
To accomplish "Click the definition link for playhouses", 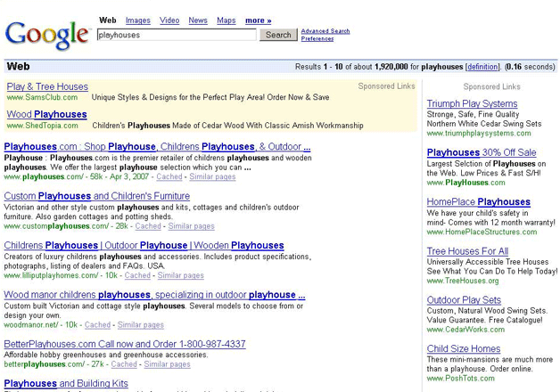I will coord(482,67).
